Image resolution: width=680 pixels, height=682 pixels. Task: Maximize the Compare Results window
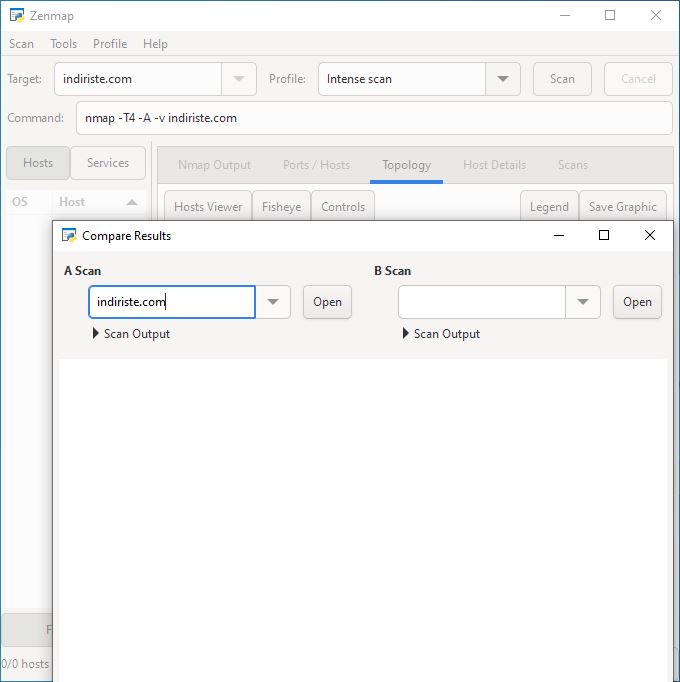pos(604,235)
